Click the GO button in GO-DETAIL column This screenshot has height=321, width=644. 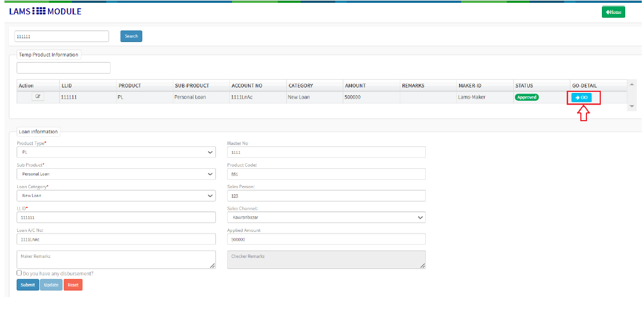click(x=581, y=97)
